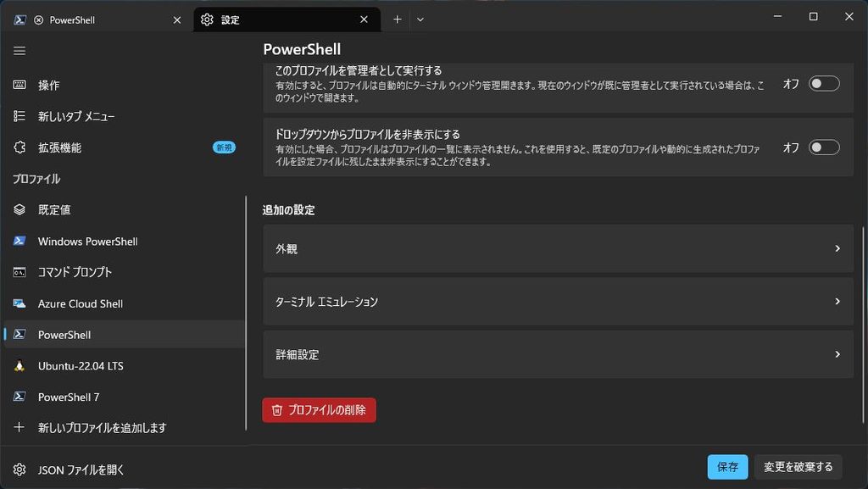Open the new tab dropdown arrow
Image resolution: width=868 pixels, height=489 pixels.
tap(420, 19)
